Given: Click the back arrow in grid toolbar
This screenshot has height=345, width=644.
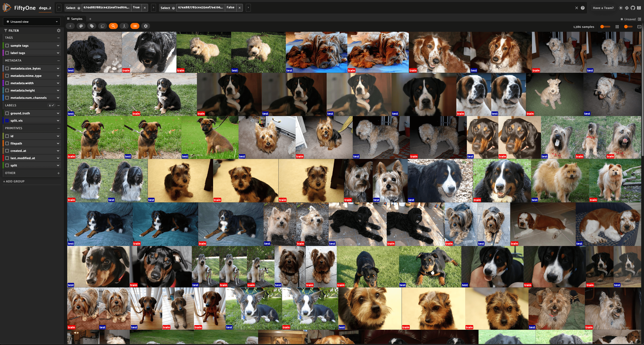Looking at the screenshot, I should pyautogui.click(x=70, y=26).
